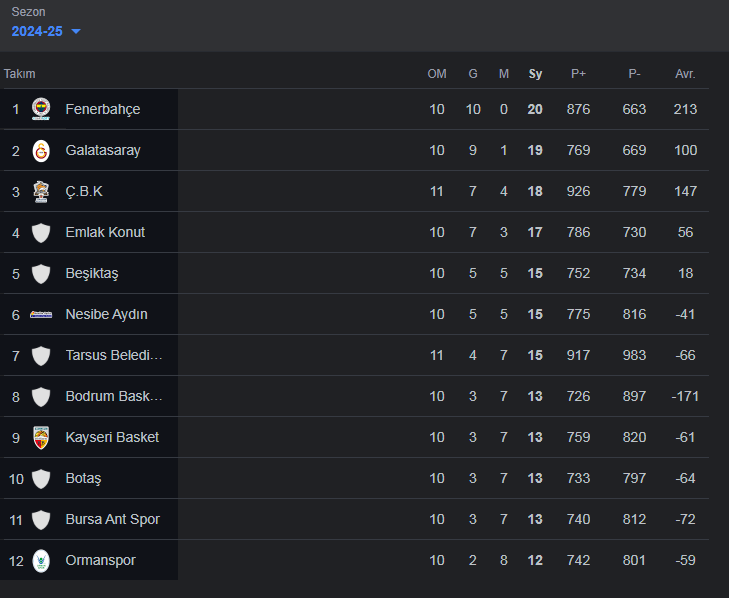Click the Nesibe Aydın team logo
This screenshot has width=729, height=598.
(x=41, y=314)
